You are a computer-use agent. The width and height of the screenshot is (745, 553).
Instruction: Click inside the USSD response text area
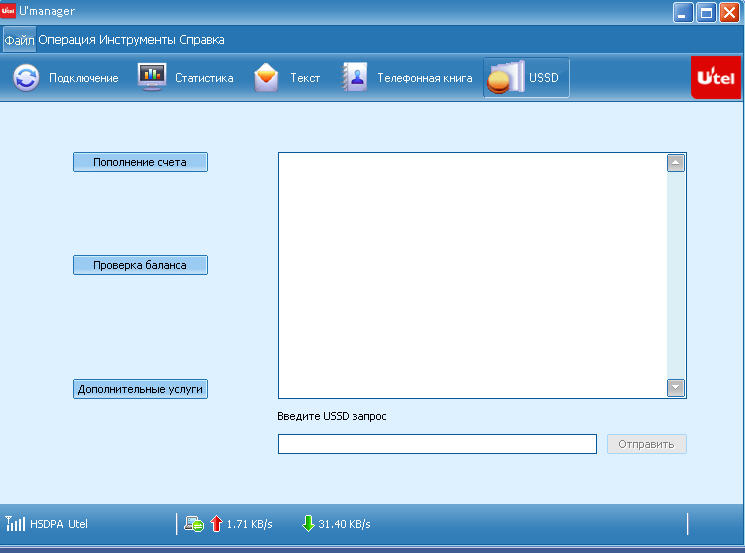click(473, 276)
